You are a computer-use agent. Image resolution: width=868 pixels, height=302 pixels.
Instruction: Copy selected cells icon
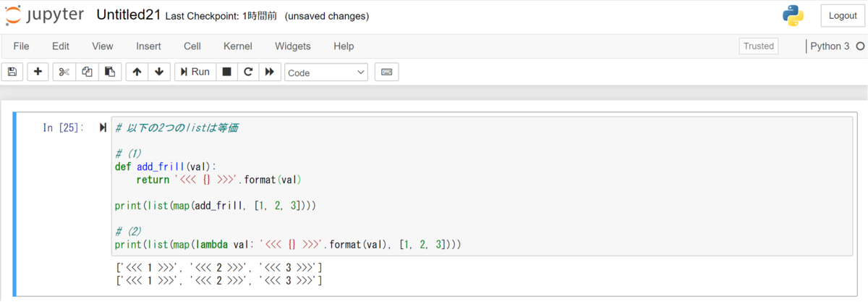[87, 72]
